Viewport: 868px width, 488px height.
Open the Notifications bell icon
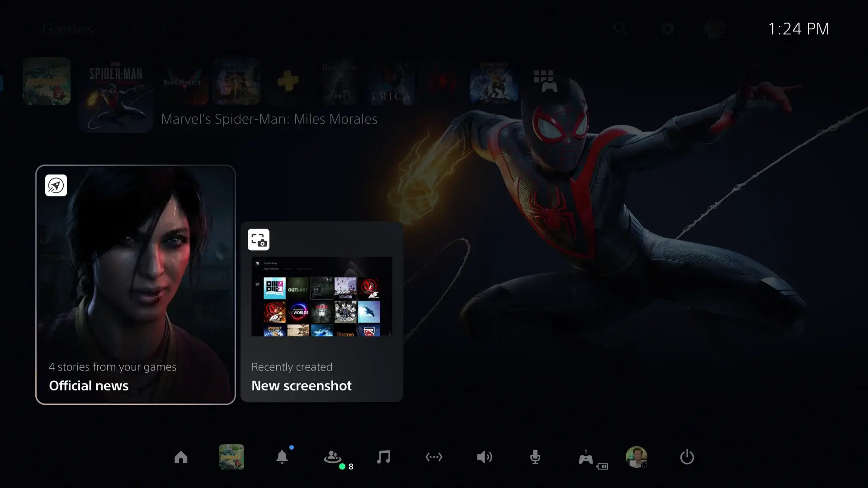click(282, 457)
